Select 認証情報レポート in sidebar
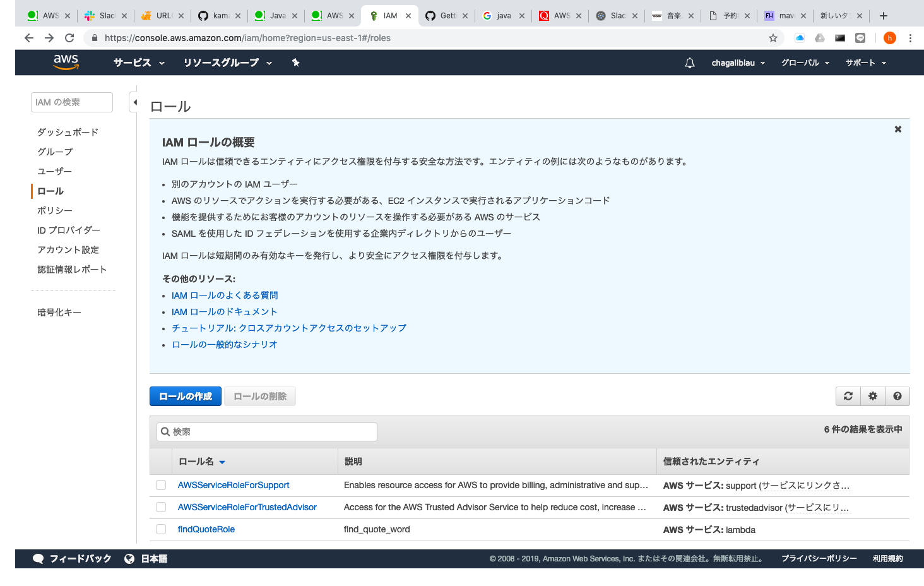This screenshot has height=586, width=924. [72, 269]
